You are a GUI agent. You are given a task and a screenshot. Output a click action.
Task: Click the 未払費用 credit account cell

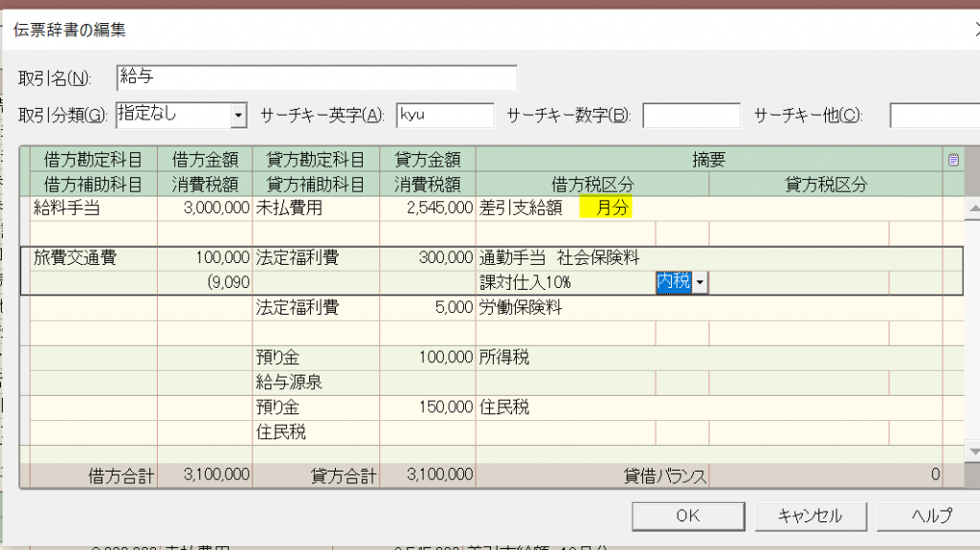[x=316, y=208]
